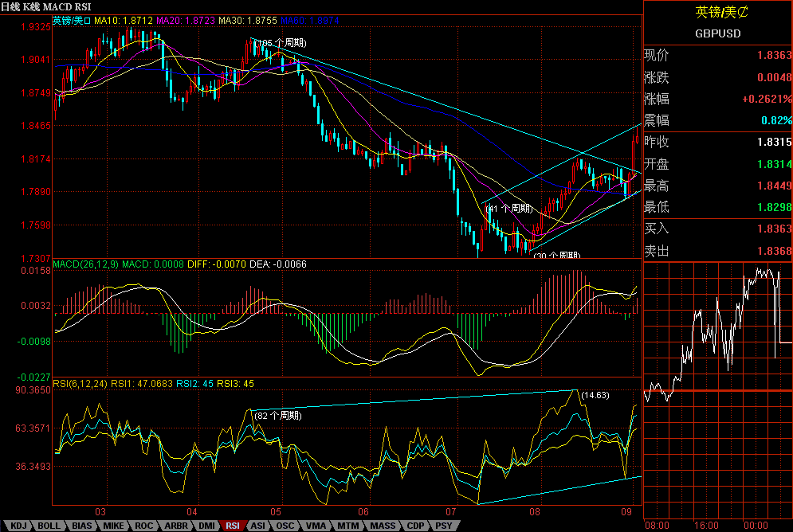Click the 现价 price 1.8363
793x532 pixels.
(x=774, y=55)
